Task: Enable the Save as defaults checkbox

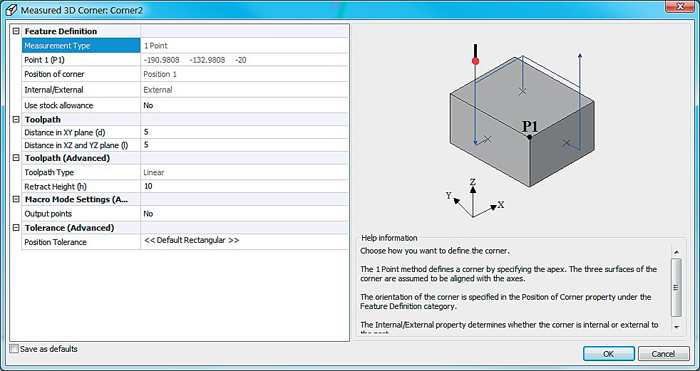Action: point(15,349)
